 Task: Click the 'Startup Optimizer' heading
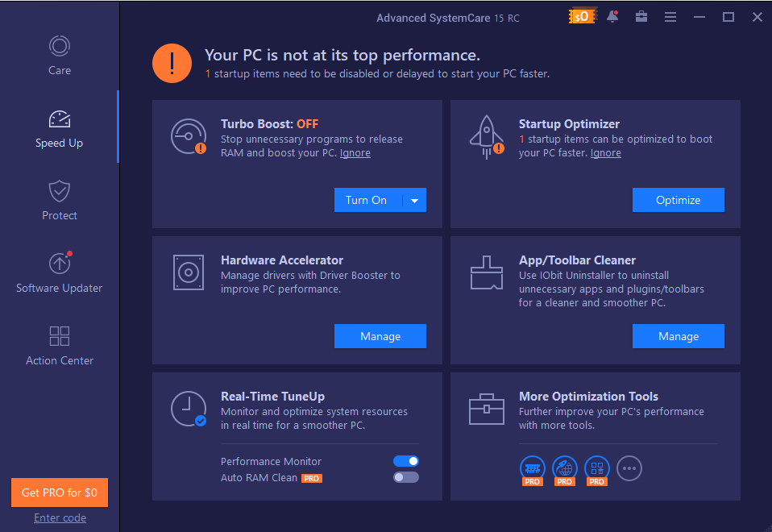569,123
